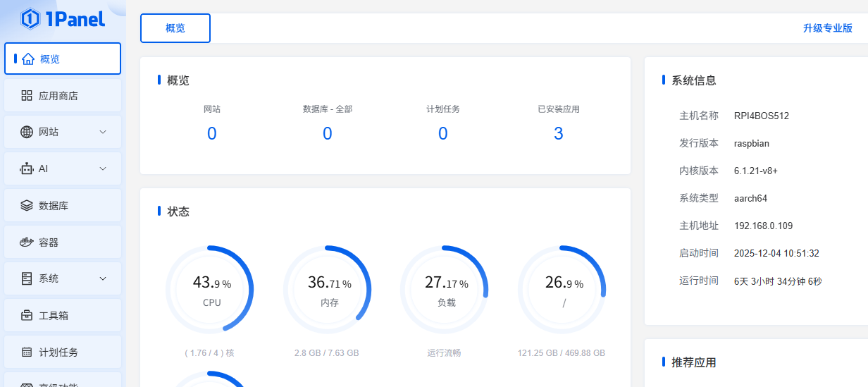Screen dimensions: 868x387
Task: Expand the 网站 submenu chevron
Action: 103,132
